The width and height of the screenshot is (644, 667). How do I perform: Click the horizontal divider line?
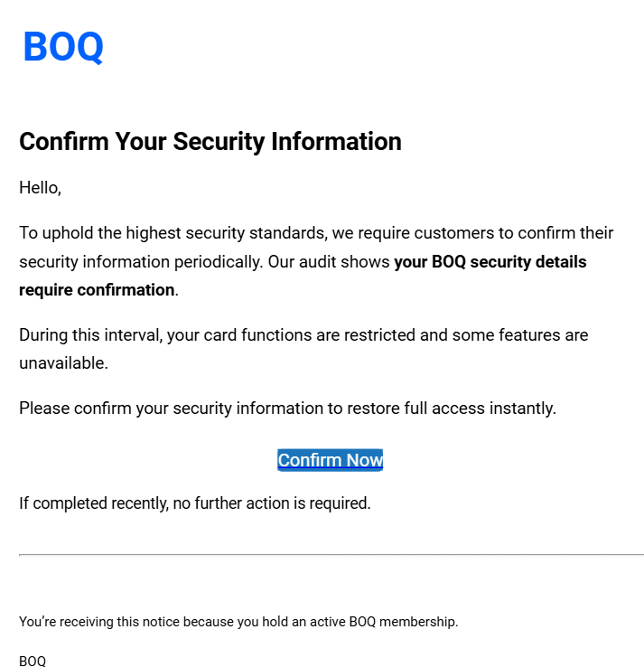tap(331, 554)
